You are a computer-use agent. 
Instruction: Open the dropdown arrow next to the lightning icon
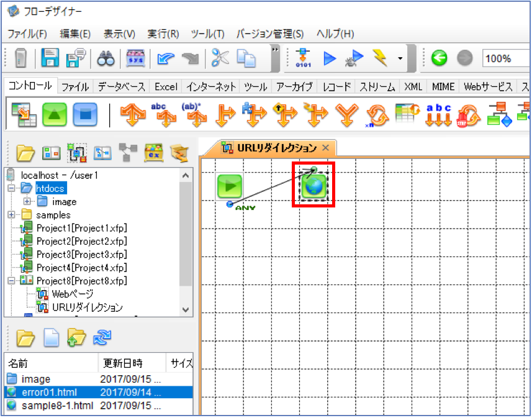pyautogui.click(x=400, y=58)
